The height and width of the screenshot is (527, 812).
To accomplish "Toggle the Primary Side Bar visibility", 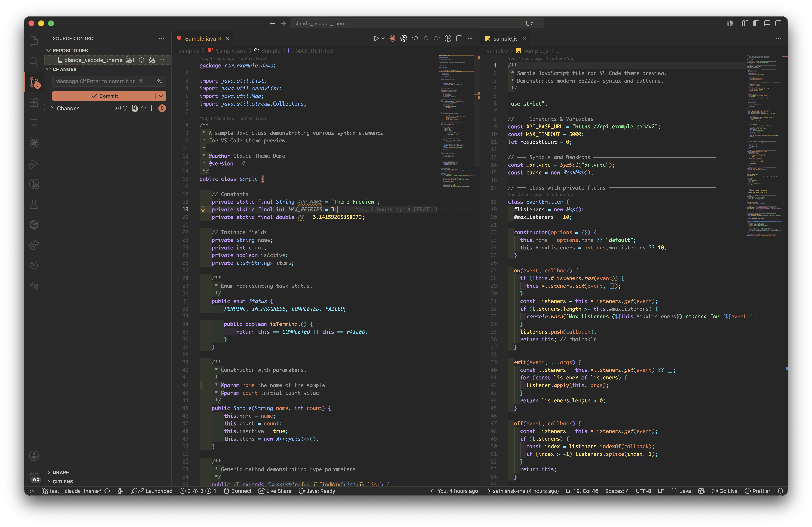I will [x=756, y=23].
